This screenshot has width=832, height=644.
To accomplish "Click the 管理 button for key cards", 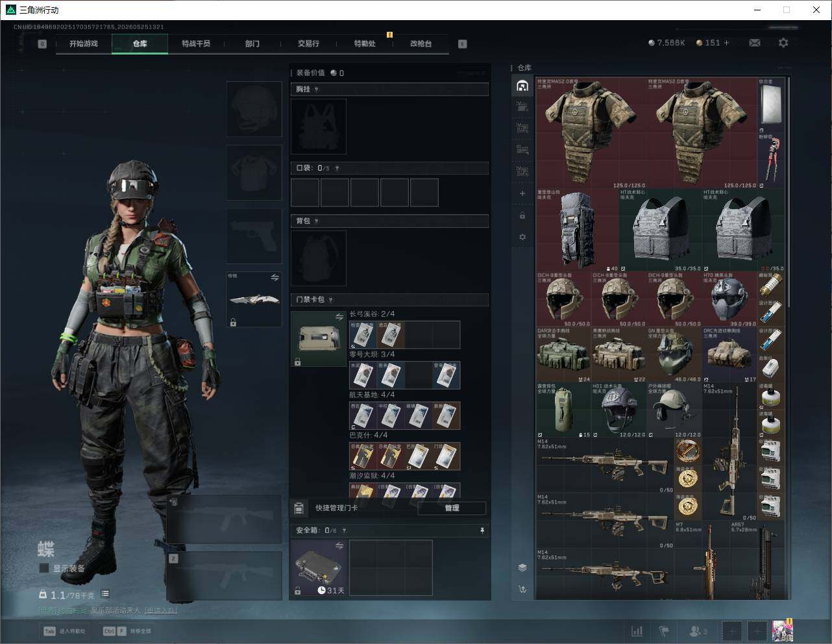I will [x=452, y=508].
